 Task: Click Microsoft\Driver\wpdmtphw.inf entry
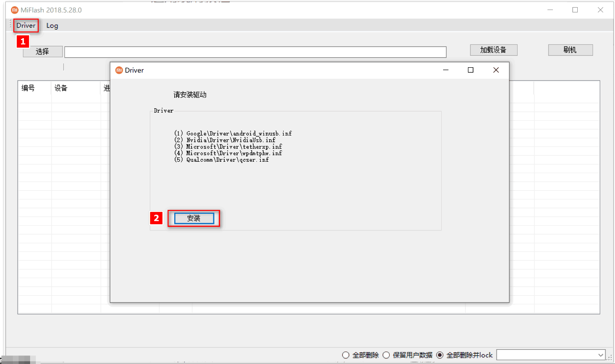pos(228,154)
